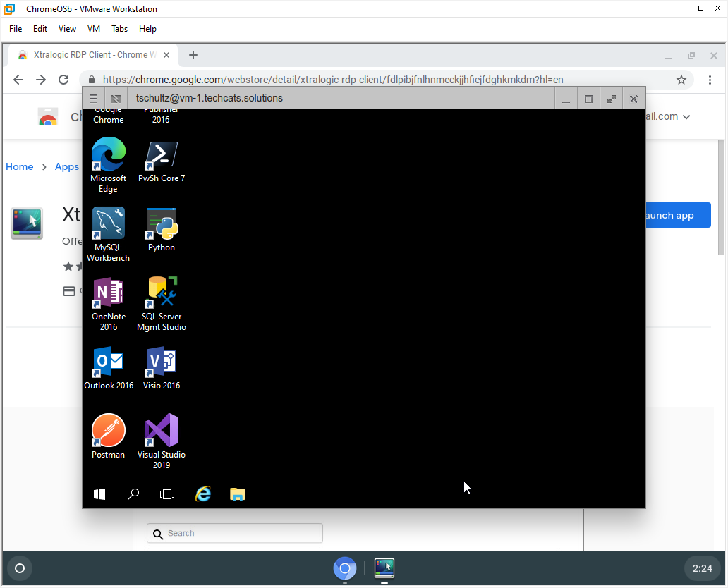Open the RDP client hamburger menu

[93, 99]
